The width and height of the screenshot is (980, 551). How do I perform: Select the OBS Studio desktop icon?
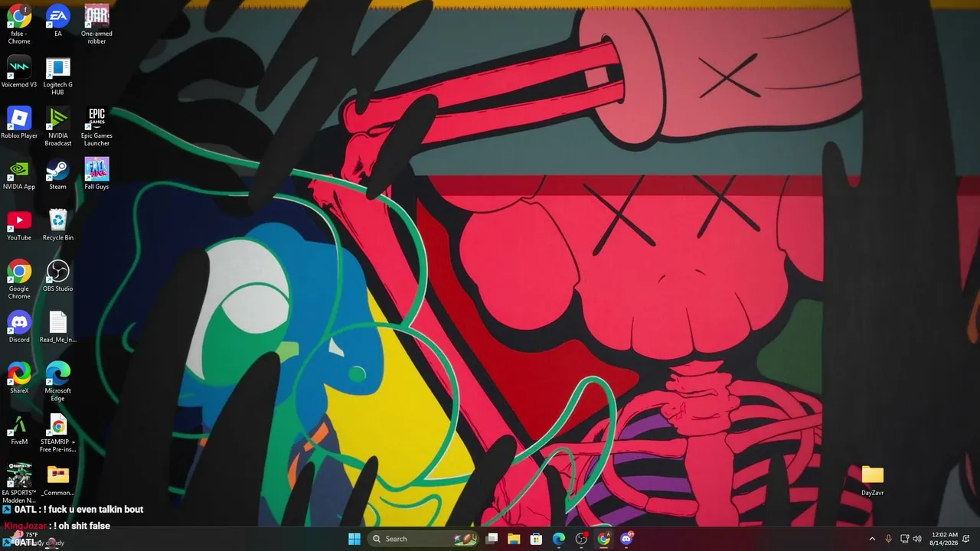pyautogui.click(x=58, y=275)
